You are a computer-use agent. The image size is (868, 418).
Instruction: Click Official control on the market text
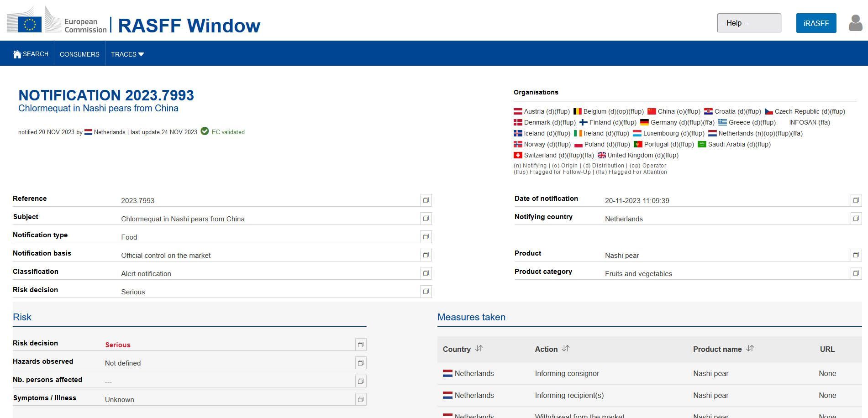pyautogui.click(x=166, y=256)
